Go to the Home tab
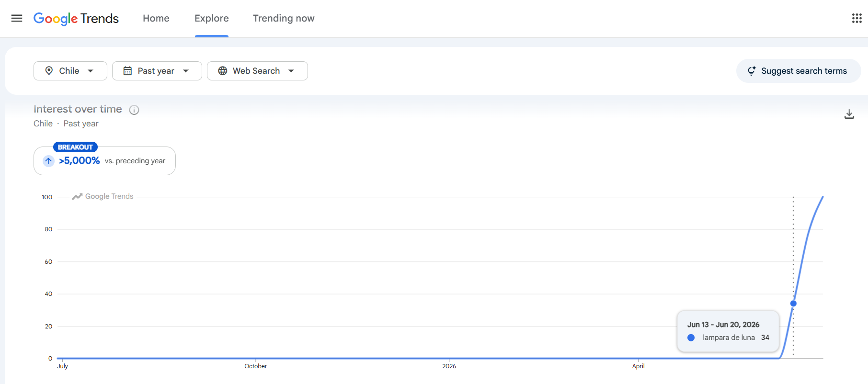The width and height of the screenshot is (868, 384). (x=156, y=18)
